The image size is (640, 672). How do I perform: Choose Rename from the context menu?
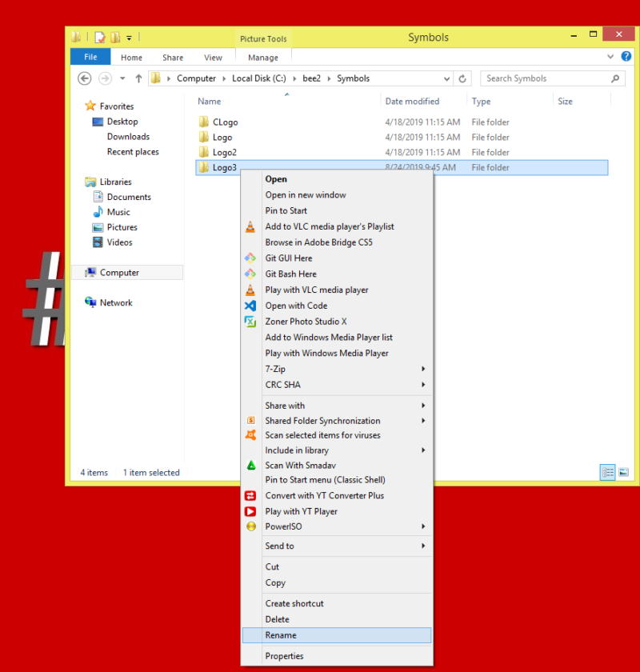tap(281, 635)
